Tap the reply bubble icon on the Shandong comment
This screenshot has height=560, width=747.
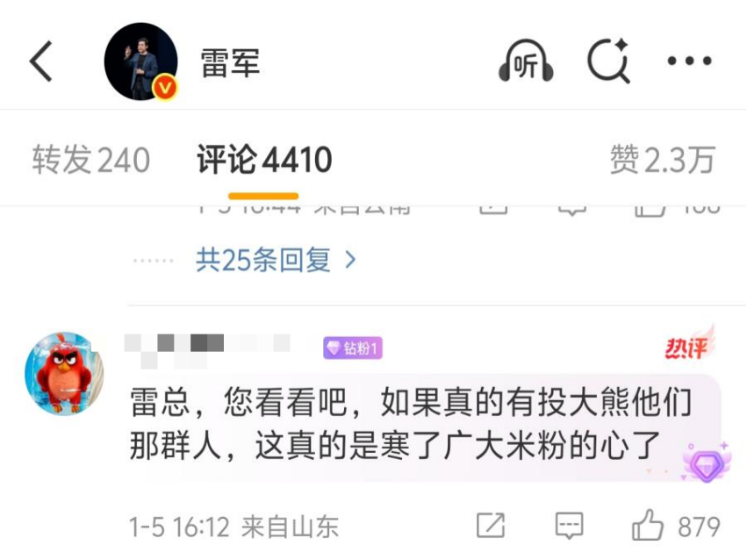point(570,526)
